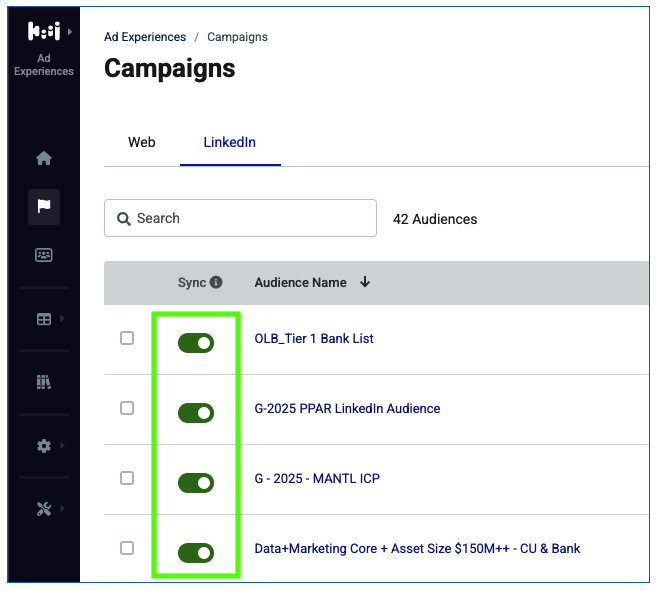
Task: Expand the app switcher arrow beside logo
Action: 70,32
